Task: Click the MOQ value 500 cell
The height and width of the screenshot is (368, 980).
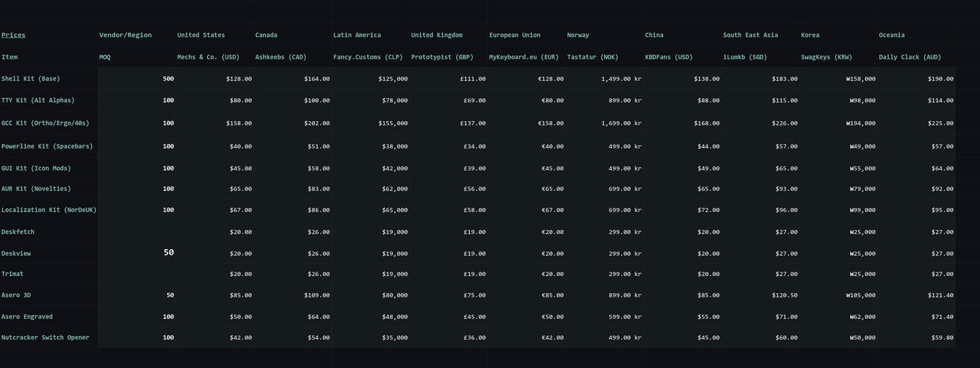Action: 168,78
